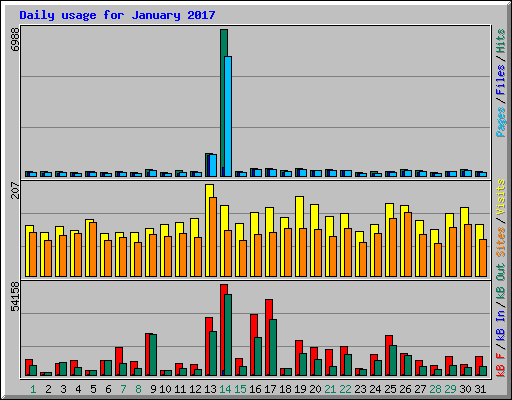Click the 'Hits' legend label
This screenshot has width=512, height=400.
point(500,41)
